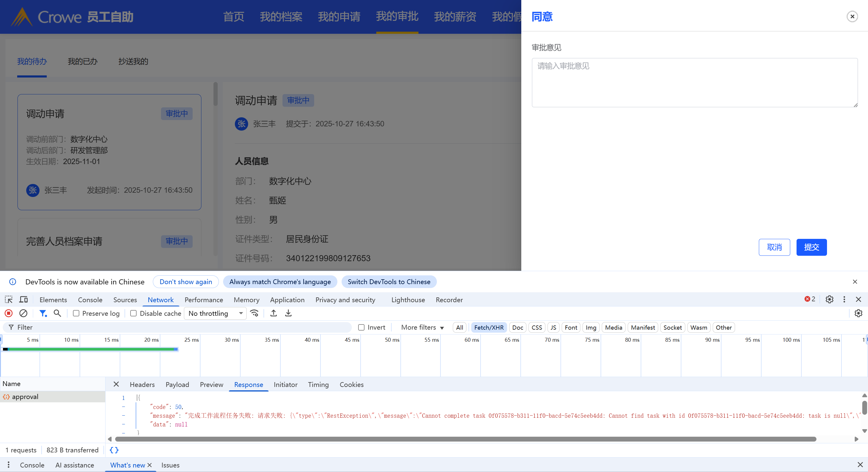This screenshot has height=472, width=868.
Task: Open network search magnifier icon
Action: [57, 313]
